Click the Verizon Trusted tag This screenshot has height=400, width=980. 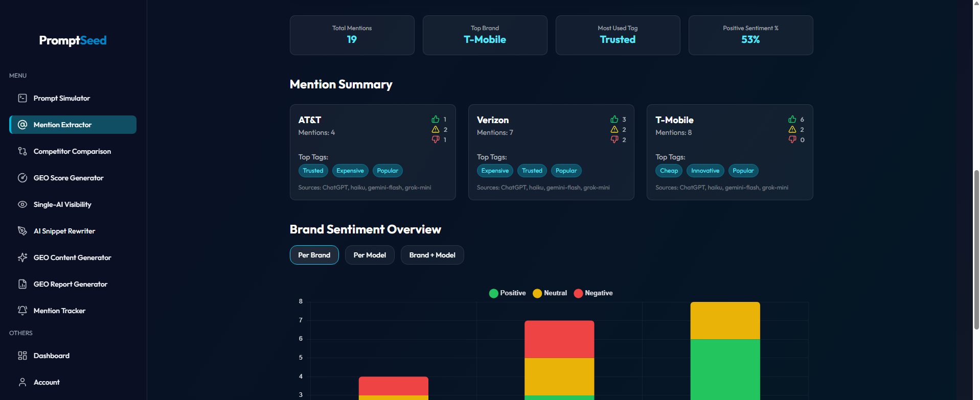pyautogui.click(x=532, y=171)
